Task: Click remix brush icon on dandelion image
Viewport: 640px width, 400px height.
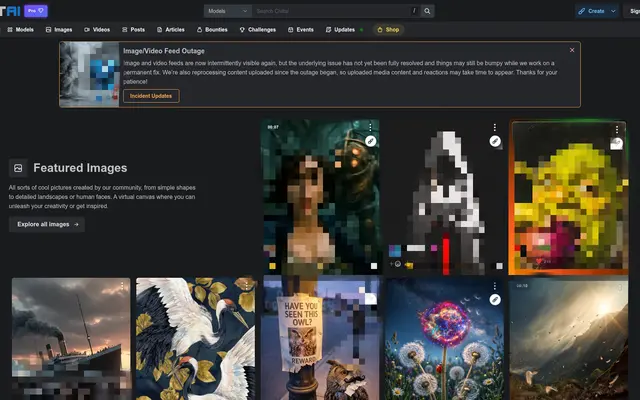Action: (x=495, y=299)
